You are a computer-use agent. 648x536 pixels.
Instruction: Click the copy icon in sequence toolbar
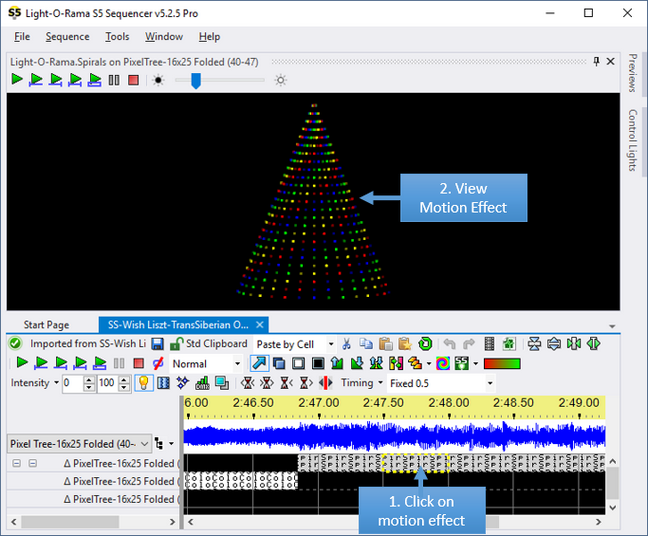coord(366,344)
